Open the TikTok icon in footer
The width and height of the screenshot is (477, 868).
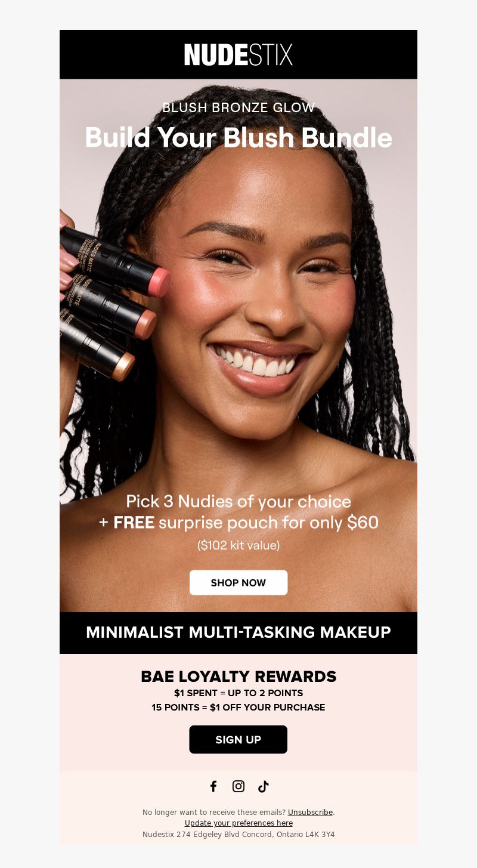click(x=264, y=786)
